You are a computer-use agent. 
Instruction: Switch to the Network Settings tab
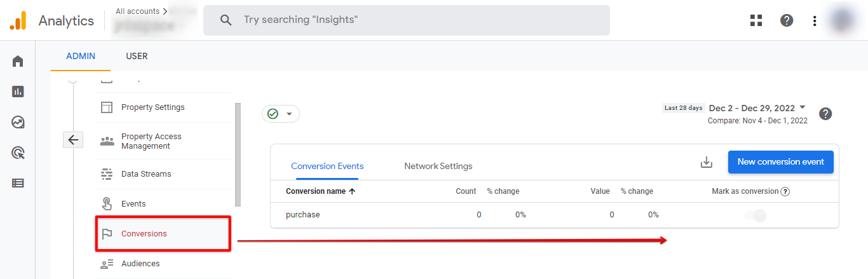click(x=438, y=166)
